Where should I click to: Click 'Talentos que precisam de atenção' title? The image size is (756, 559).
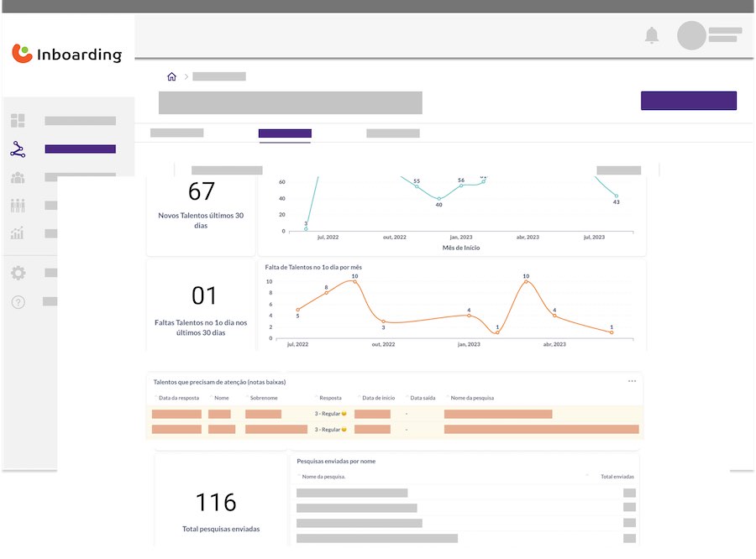pos(219,382)
